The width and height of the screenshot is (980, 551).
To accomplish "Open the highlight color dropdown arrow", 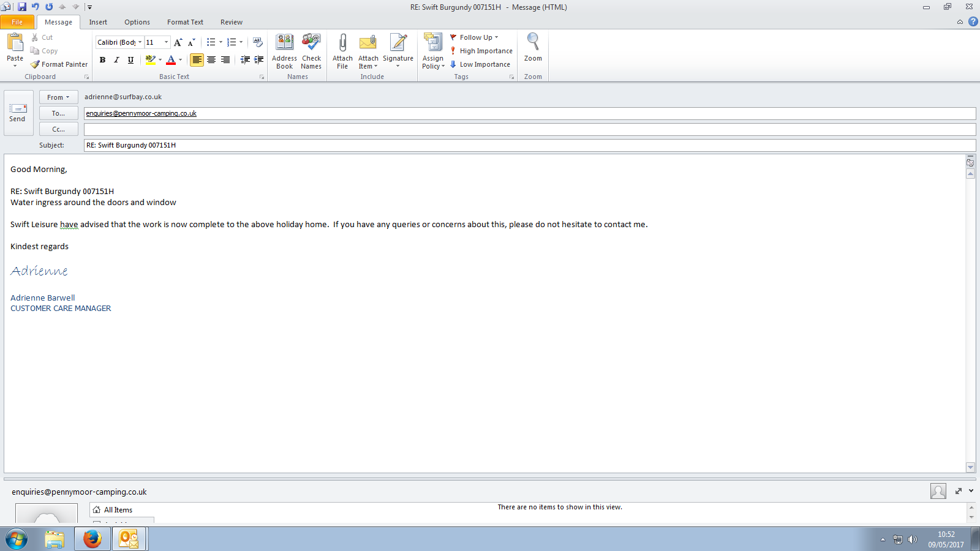I will tap(160, 59).
